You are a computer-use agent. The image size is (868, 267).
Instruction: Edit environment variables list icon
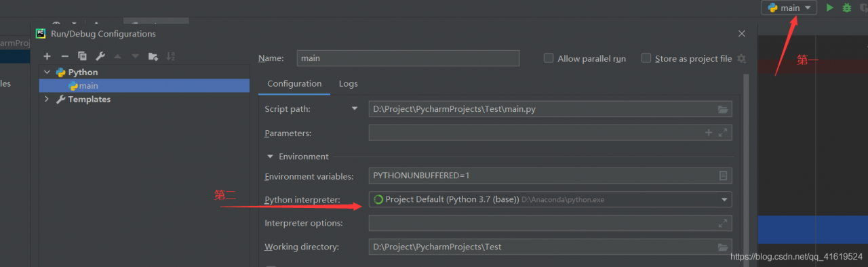point(723,176)
